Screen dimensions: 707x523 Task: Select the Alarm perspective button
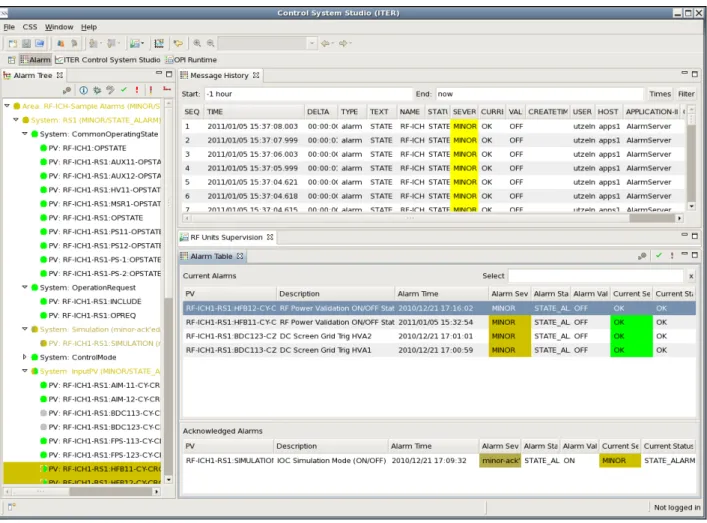pyautogui.click(x=36, y=60)
